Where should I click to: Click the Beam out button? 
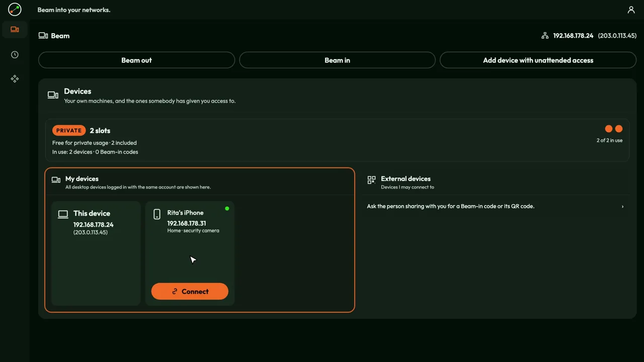click(x=136, y=60)
